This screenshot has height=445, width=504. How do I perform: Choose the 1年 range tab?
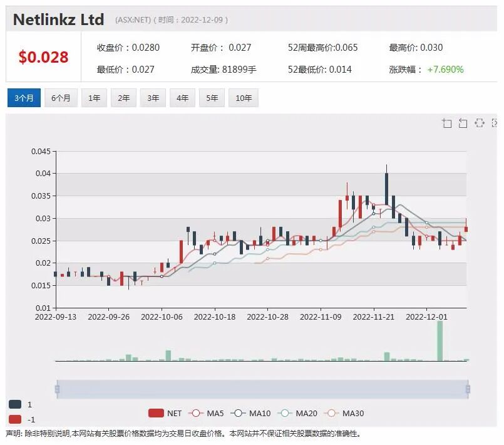(x=94, y=98)
